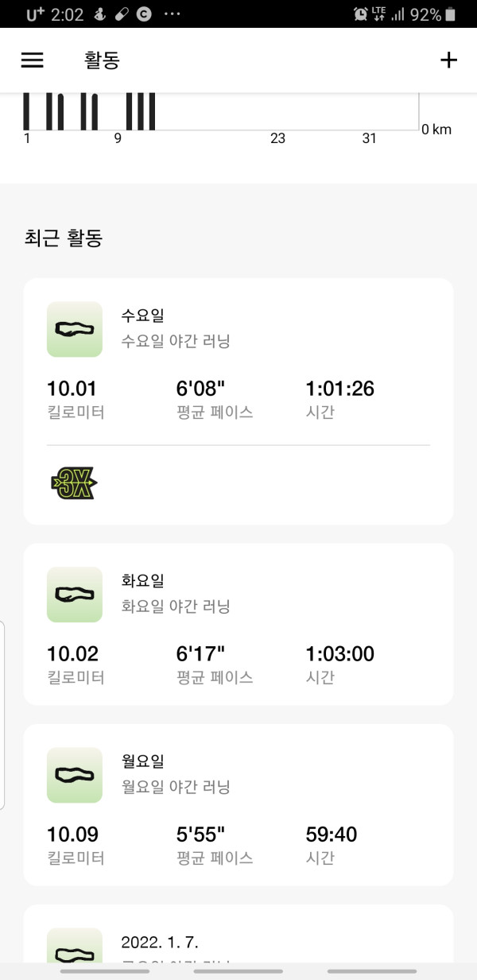Open Monday run route map thumbnail
Image resolution: width=477 pixels, height=980 pixels.
click(75, 775)
